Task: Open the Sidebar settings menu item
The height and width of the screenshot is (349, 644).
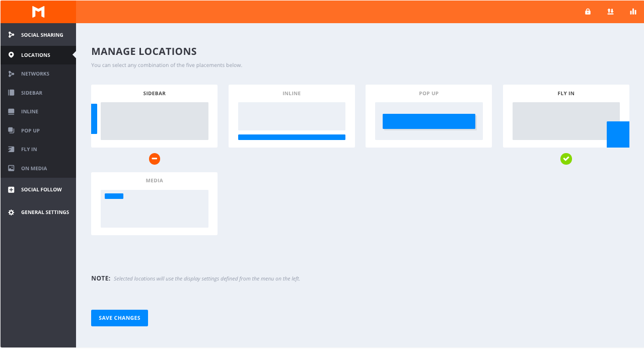Action: [32, 93]
